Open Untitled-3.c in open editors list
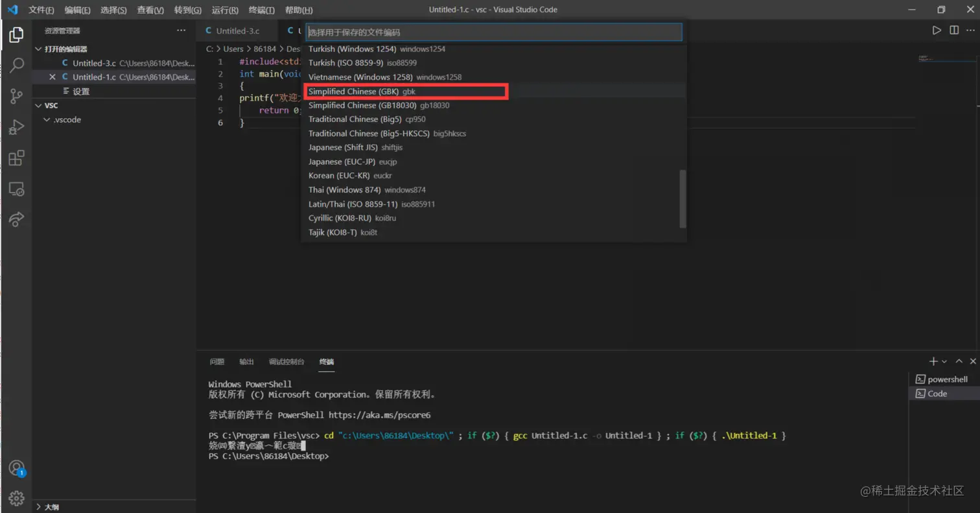The image size is (980, 513). pyautogui.click(x=114, y=63)
